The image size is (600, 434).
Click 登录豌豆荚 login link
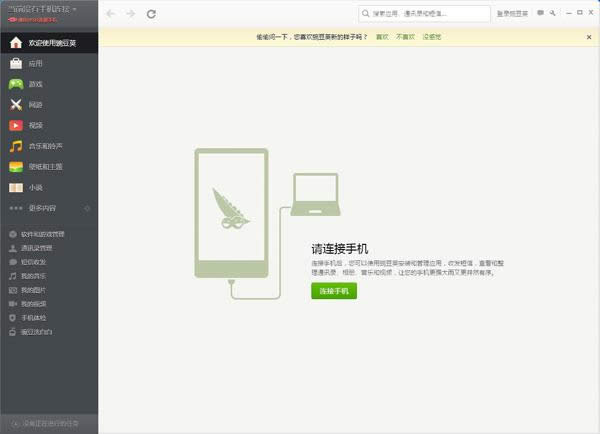click(512, 14)
